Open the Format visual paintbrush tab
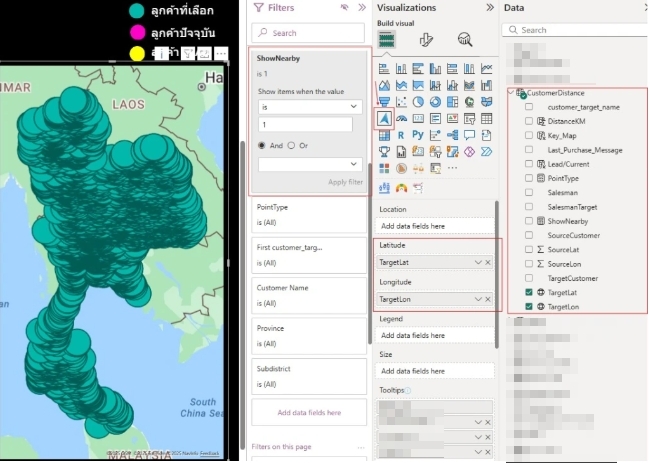Viewport: 650px width, 463px height. [426, 40]
